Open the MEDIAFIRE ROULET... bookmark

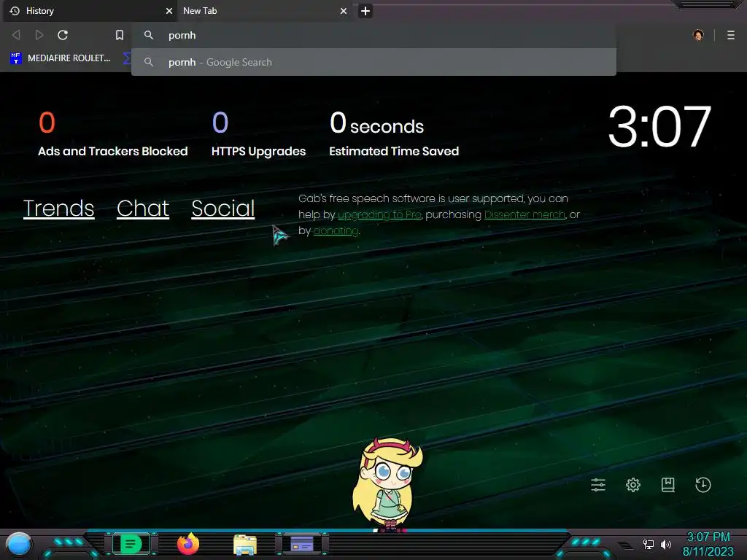click(x=61, y=58)
